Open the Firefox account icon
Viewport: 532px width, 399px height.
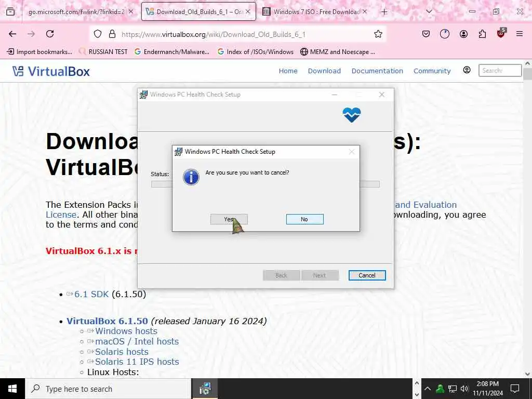[463, 34]
